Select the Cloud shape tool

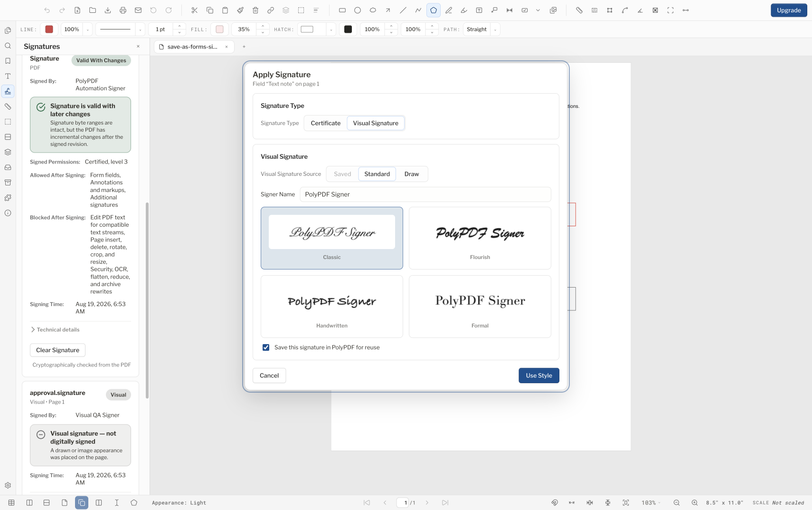point(373,10)
